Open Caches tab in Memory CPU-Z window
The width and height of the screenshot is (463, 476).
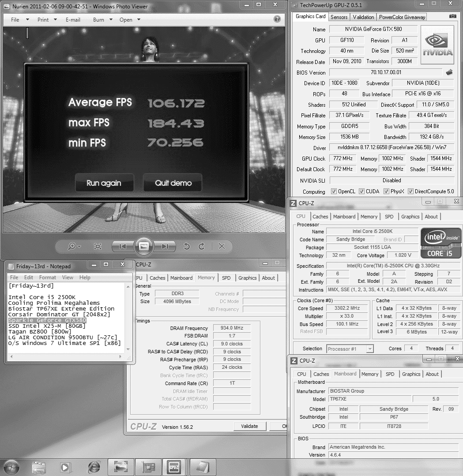click(158, 278)
